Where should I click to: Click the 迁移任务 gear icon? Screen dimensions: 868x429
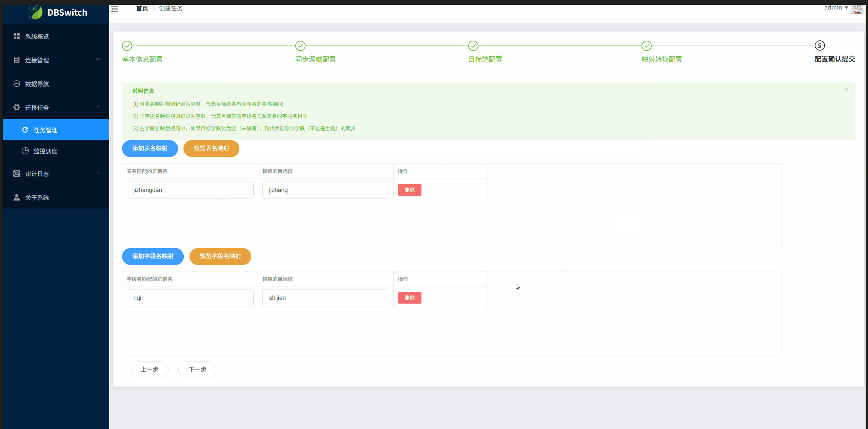(x=17, y=108)
